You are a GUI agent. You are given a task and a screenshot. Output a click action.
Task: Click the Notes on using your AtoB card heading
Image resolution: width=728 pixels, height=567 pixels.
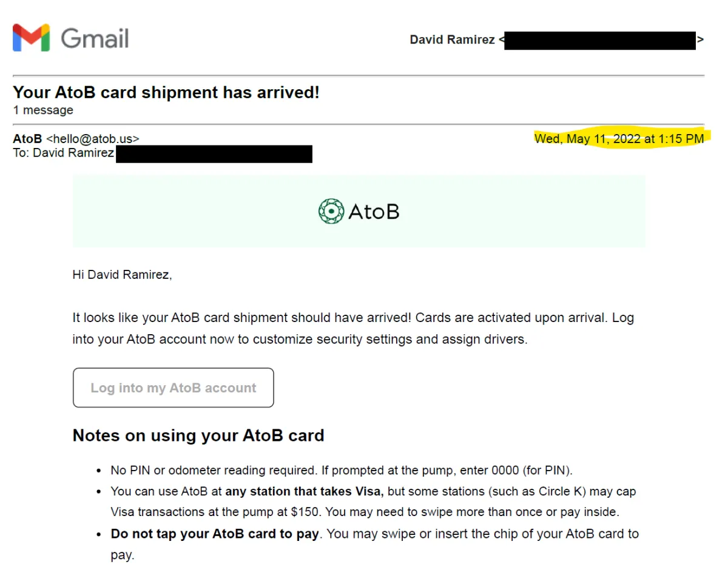198,435
